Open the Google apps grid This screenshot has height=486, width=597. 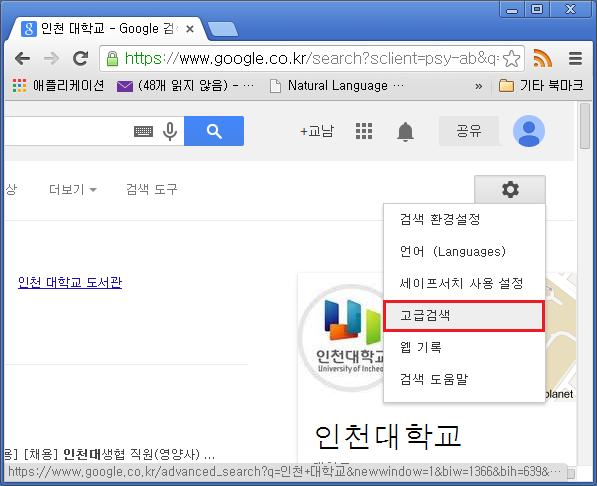364,131
